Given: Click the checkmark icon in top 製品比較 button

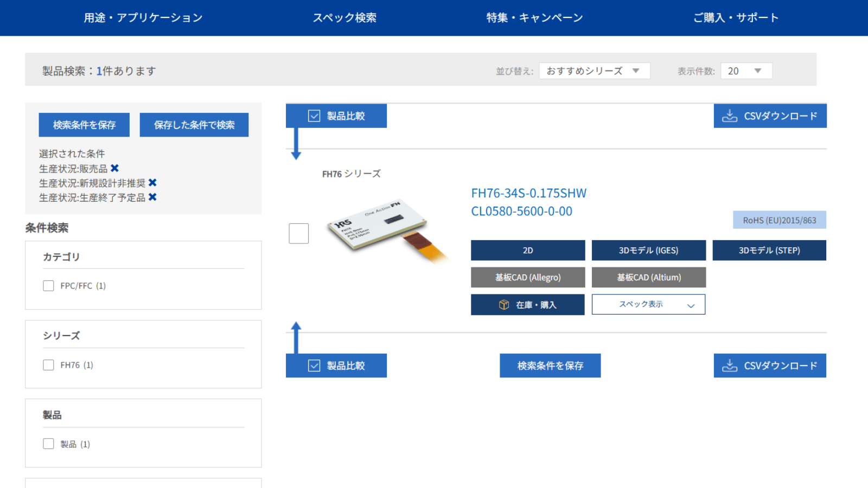Looking at the screenshot, I should tap(314, 115).
